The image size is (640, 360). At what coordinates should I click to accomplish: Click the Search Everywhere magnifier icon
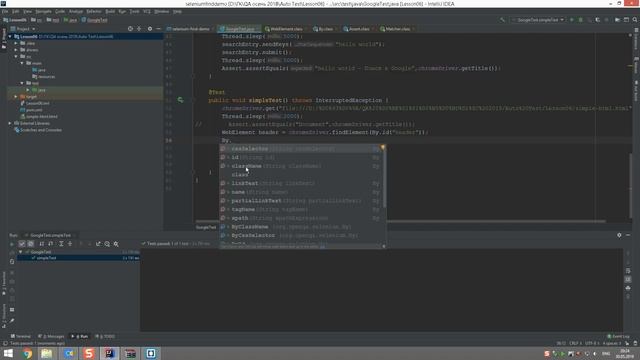click(x=635, y=20)
